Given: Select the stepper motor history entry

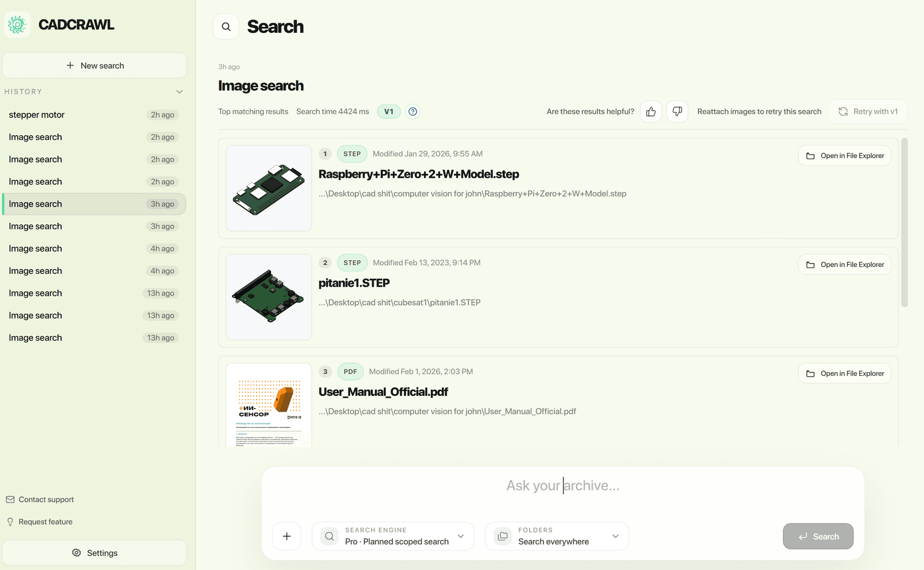Looking at the screenshot, I should pyautogui.click(x=94, y=115).
